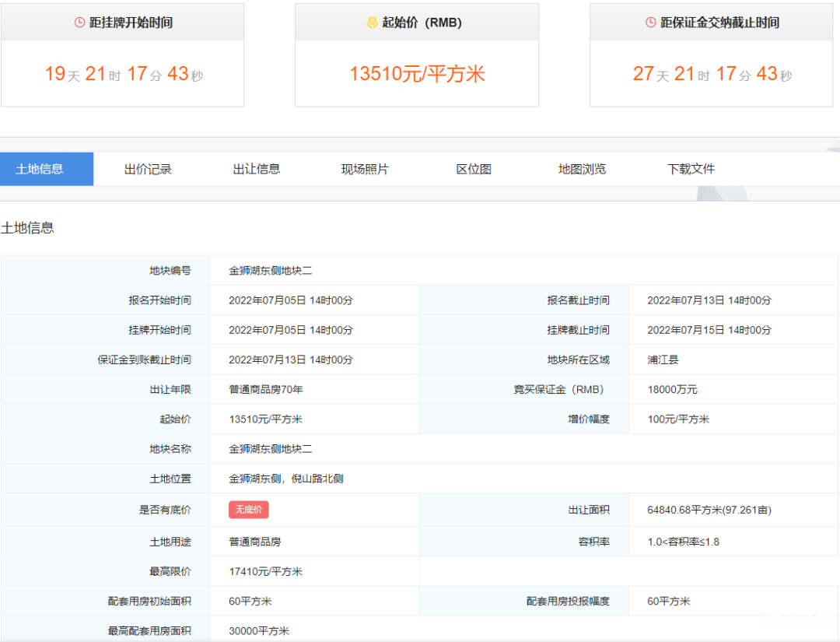Screen dimensions: 840x642
Task: Click the red 无底价 badge
Action: pos(249,510)
